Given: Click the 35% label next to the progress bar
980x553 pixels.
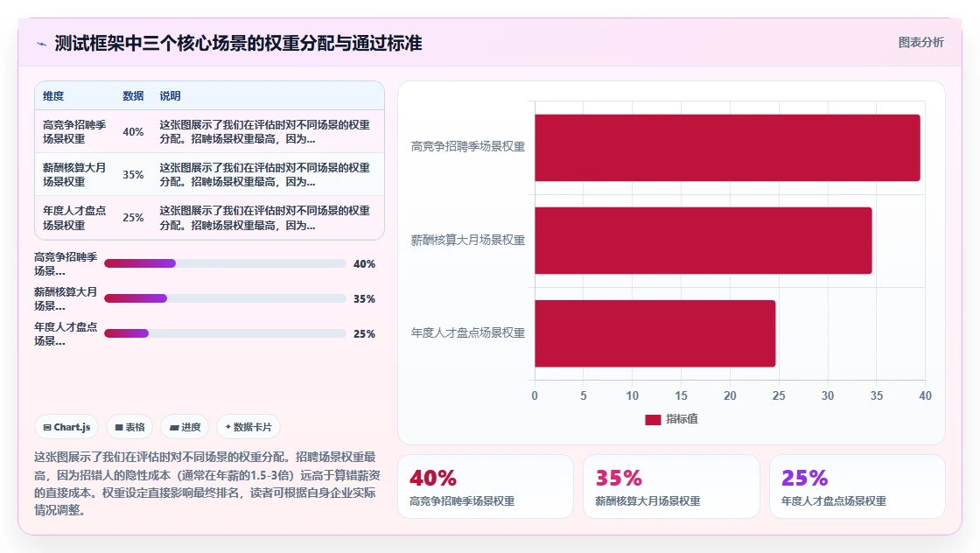Looking at the screenshot, I should pyautogui.click(x=364, y=298).
